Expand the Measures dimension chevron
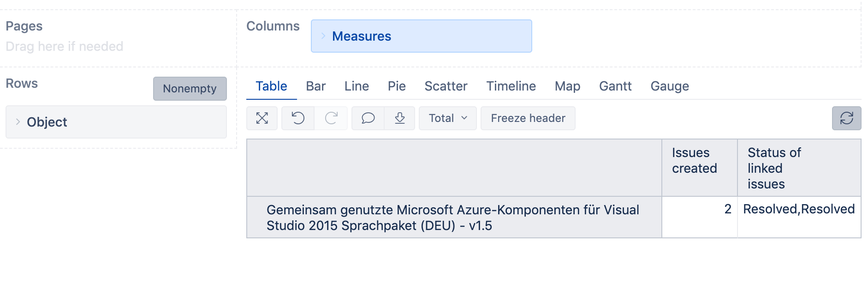 [323, 36]
